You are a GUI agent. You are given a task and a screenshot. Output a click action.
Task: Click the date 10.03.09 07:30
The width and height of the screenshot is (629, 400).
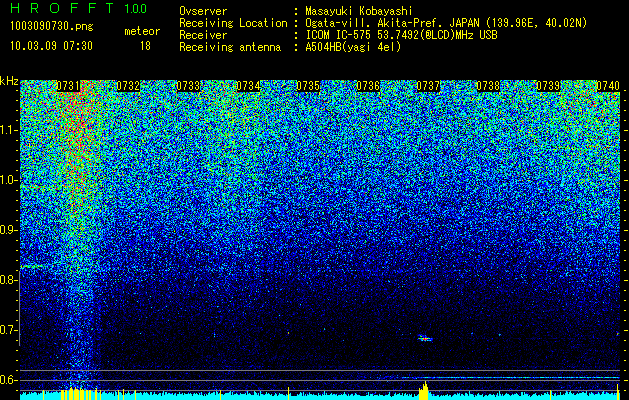[51, 46]
